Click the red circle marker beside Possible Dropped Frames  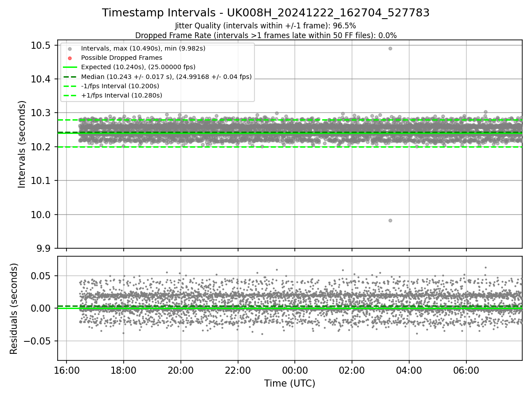[70, 58]
